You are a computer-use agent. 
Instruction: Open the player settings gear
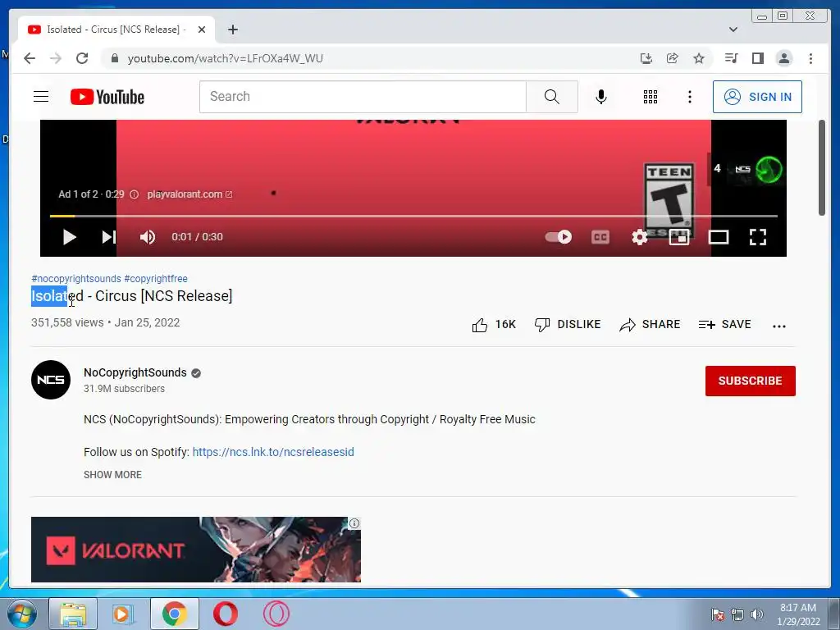pyautogui.click(x=640, y=237)
